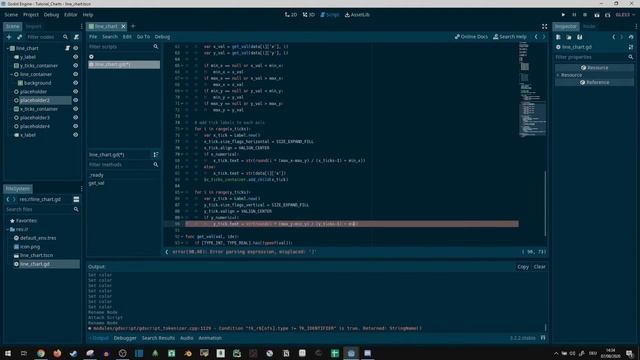Screen dimensions: 640x360
Task: Select line_chart.gd in the script list
Action: [124, 64]
